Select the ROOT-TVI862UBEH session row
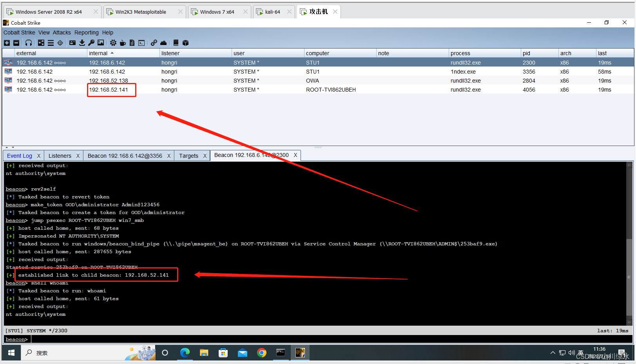This screenshot has height=364, width=636. pos(318,90)
